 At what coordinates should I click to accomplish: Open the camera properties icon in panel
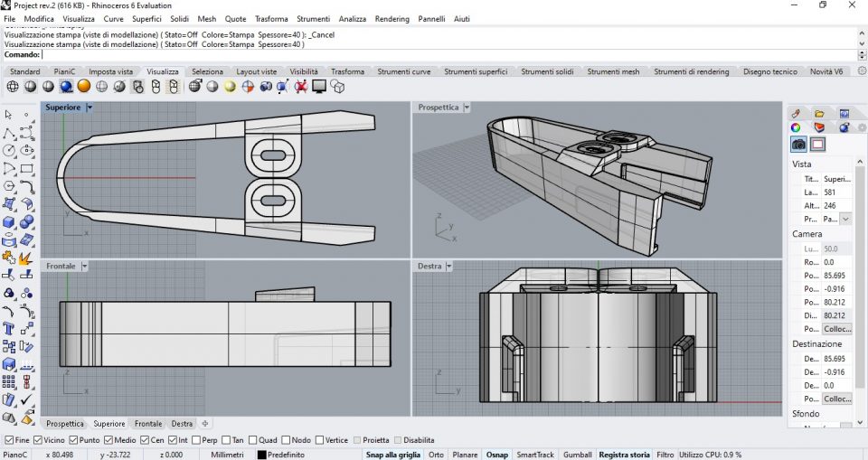click(x=798, y=144)
